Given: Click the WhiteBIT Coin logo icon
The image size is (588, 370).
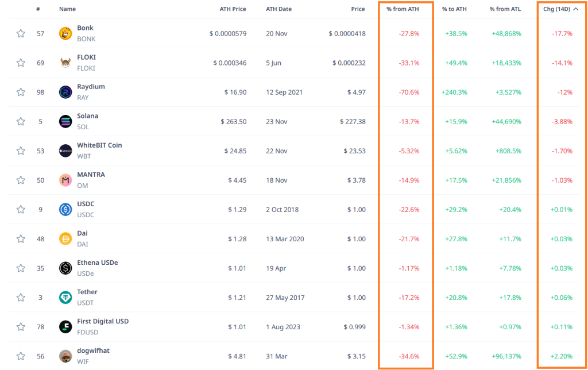Looking at the screenshot, I should (x=65, y=151).
